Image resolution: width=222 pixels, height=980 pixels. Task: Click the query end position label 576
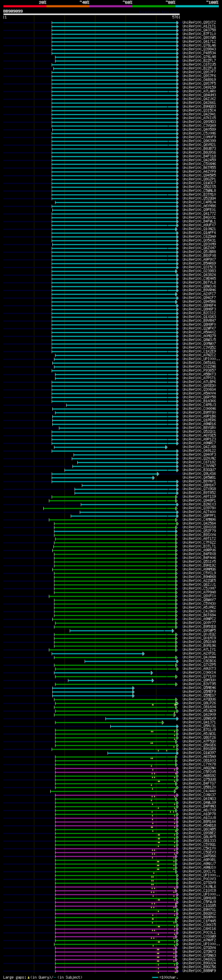(x=175, y=17)
